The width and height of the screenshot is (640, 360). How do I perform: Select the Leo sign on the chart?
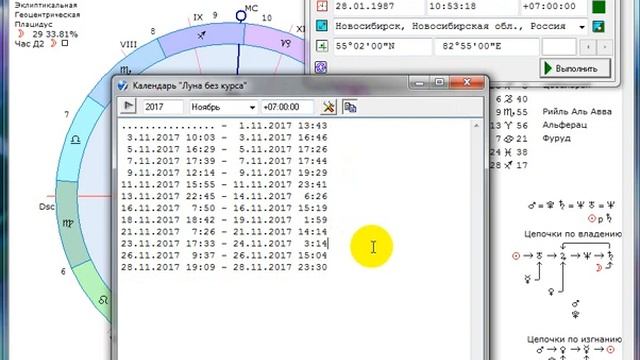click(103, 300)
